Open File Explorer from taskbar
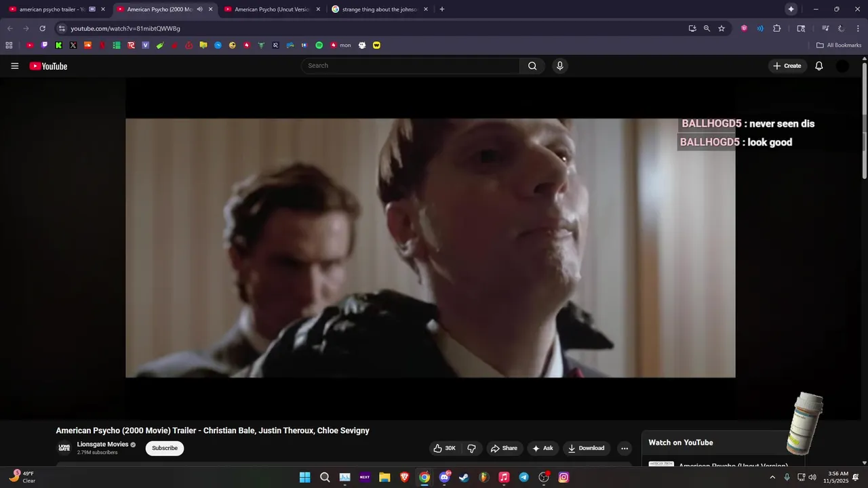 384,477
